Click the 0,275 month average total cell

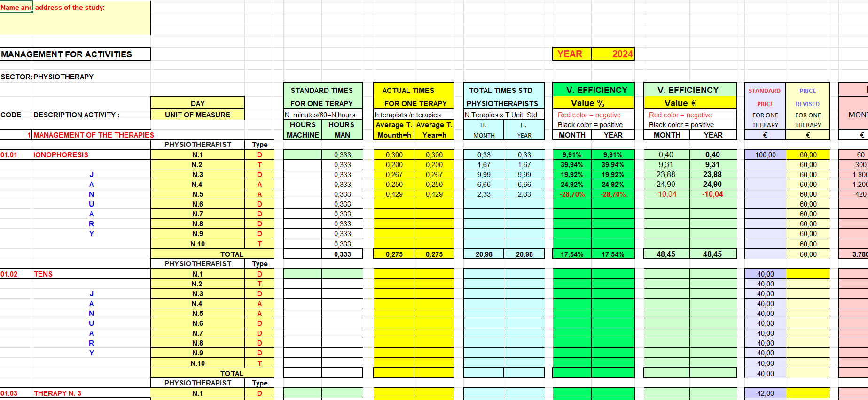pyautogui.click(x=394, y=254)
